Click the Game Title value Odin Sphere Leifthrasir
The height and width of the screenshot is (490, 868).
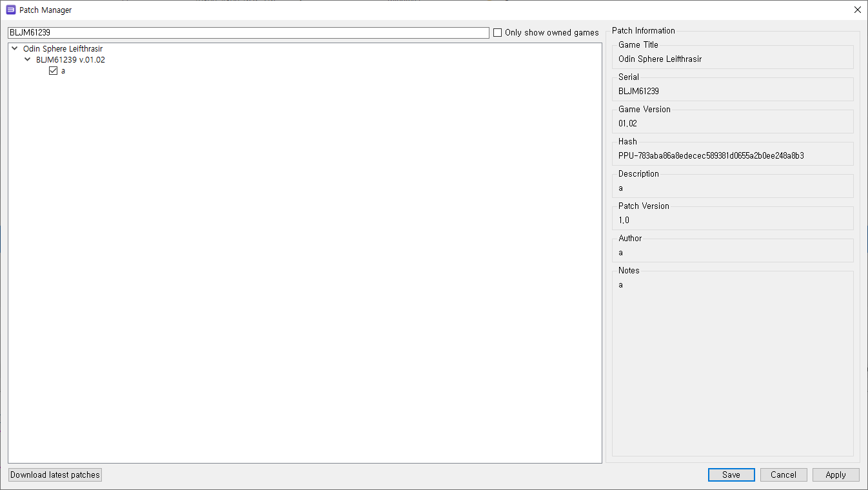660,59
